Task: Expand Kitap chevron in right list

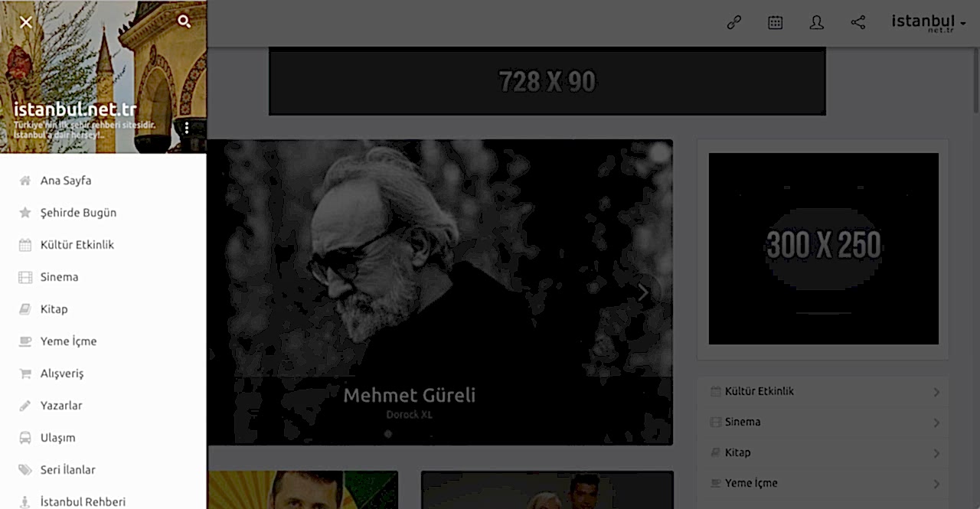Action: tap(936, 453)
